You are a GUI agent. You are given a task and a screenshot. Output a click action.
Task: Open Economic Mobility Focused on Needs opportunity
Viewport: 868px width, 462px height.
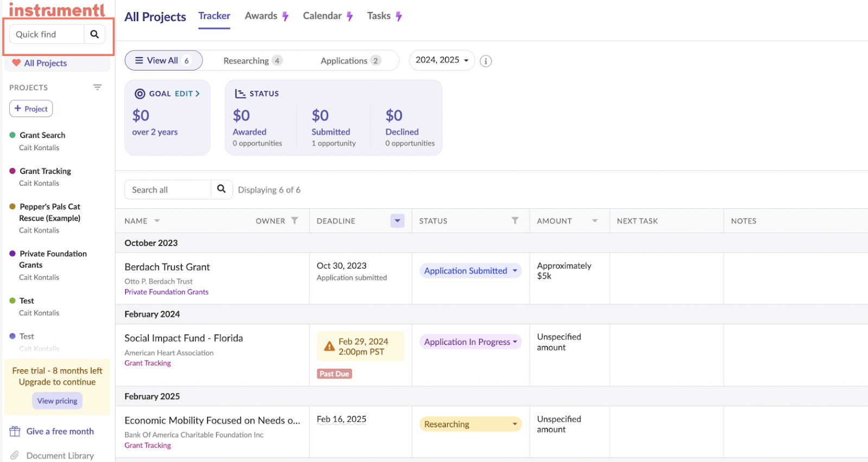click(212, 420)
